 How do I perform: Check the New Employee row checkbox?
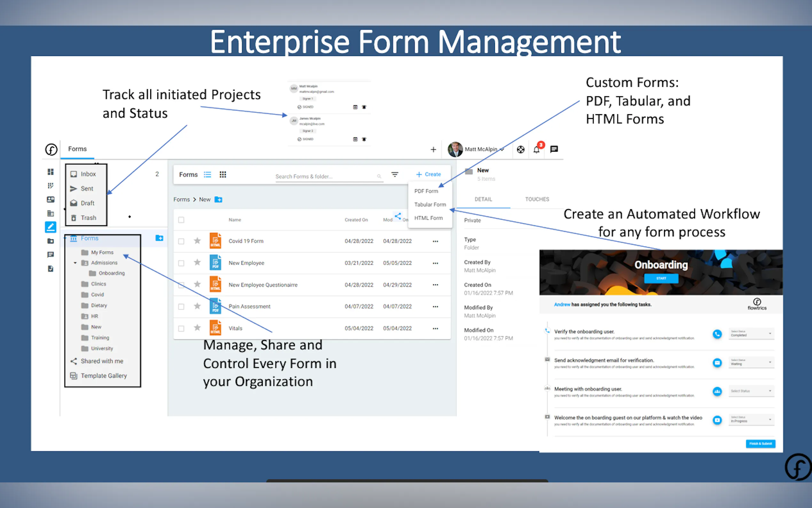pyautogui.click(x=181, y=263)
